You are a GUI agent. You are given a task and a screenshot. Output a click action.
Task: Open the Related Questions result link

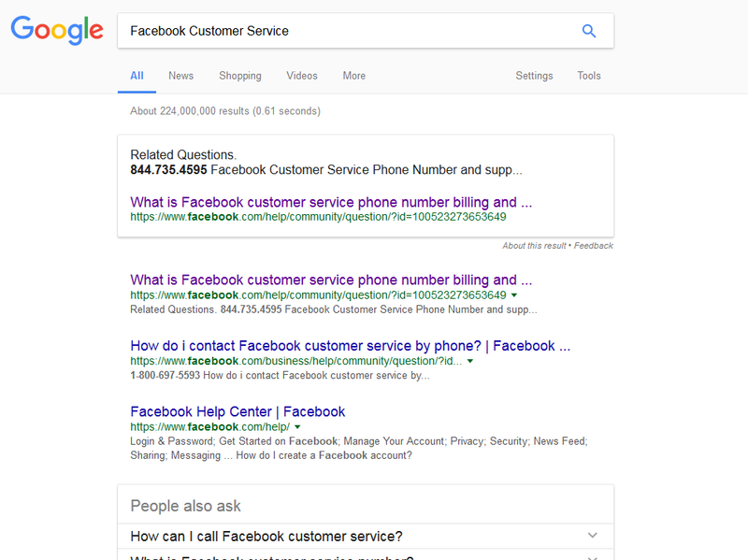[x=327, y=202]
